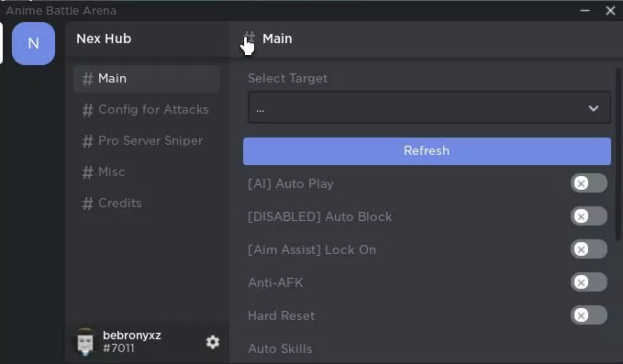Click the blue Refresh button
This screenshot has width=623, height=364.
(427, 151)
